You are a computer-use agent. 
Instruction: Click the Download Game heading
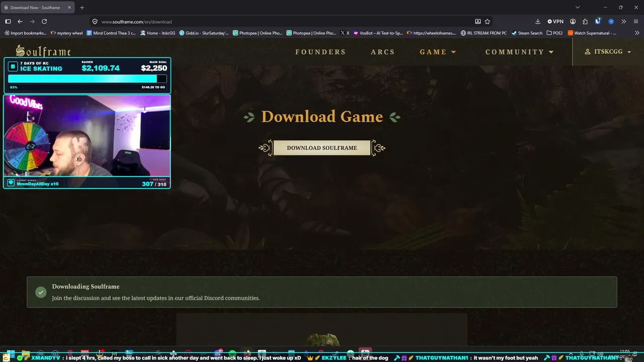coord(322,117)
